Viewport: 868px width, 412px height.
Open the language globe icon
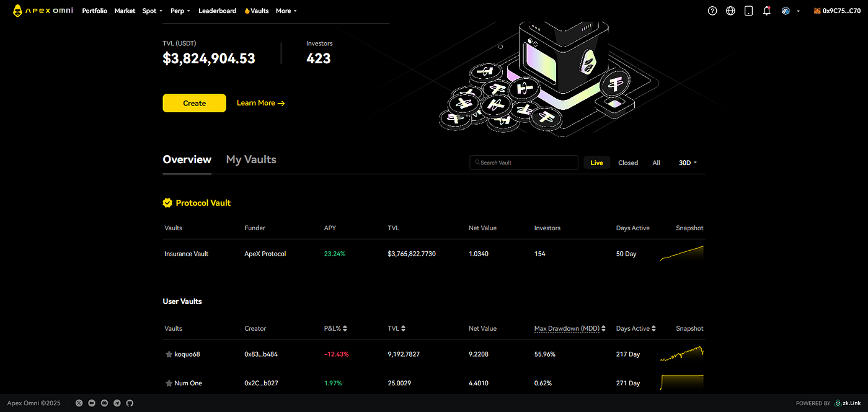point(730,11)
